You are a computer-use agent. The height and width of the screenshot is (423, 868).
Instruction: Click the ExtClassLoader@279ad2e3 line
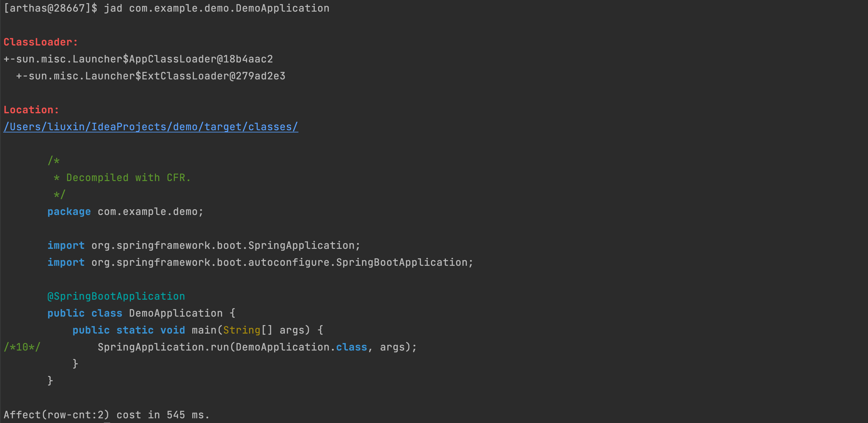tap(151, 76)
